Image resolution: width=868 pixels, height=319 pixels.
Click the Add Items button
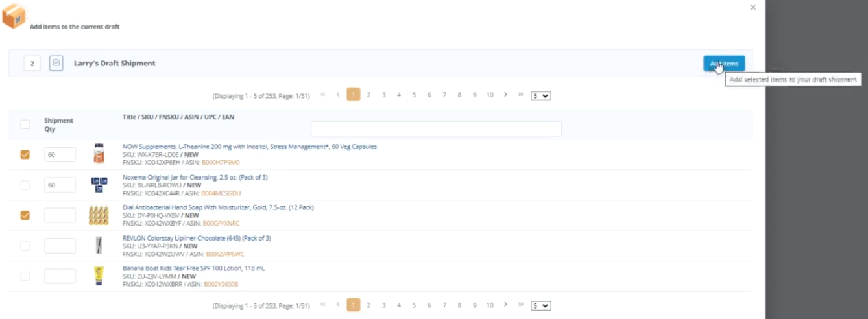pyautogui.click(x=724, y=64)
